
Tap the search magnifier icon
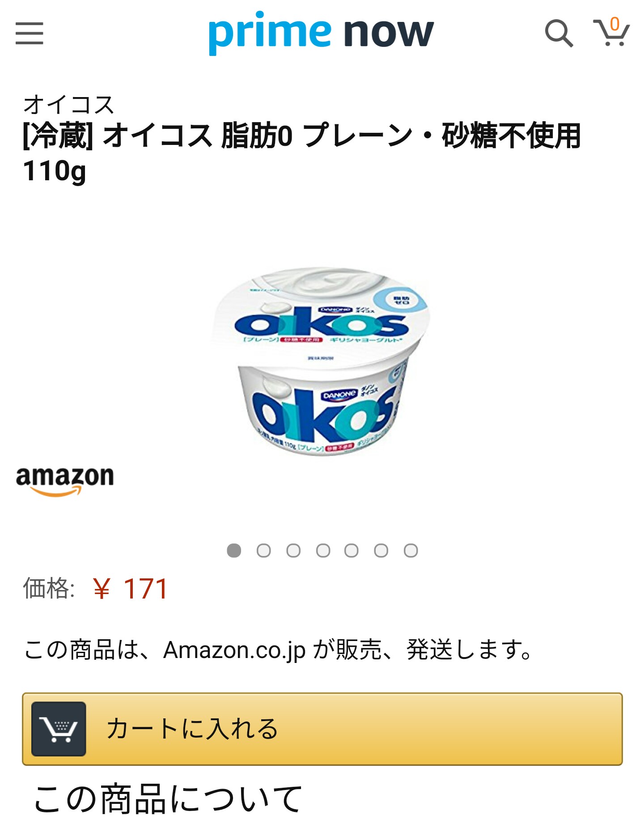tap(559, 33)
